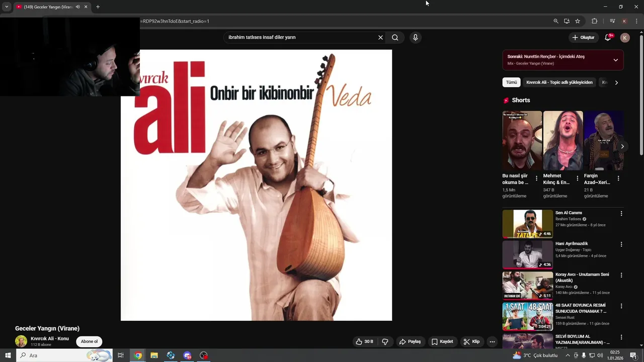Open options for 48 SAAT BOYUNCA video
This screenshot has width=644, height=362.
click(x=621, y=306)
